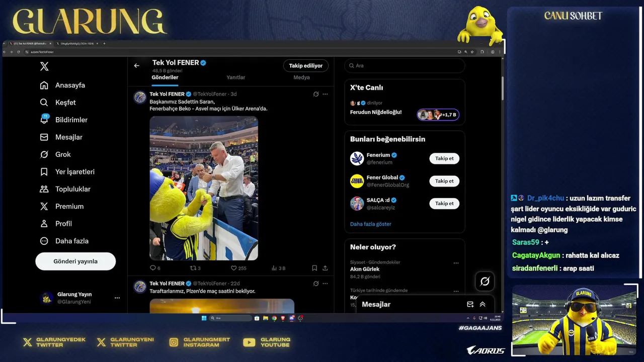Switch to the Medya tab
Image resolution: width=644 pixels, height=362 pixels.
pyautogui.click(x=301, y=78)
